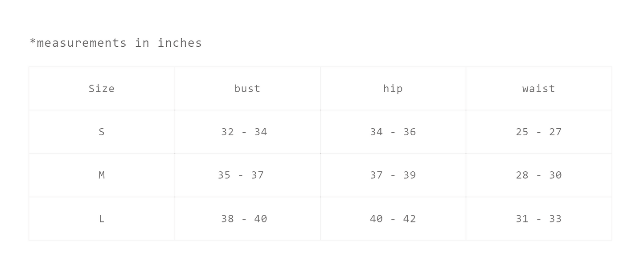Choose the large waist cell 31 - 33
The height and width of the screenshot is (275, 644).
pos(538,219)
